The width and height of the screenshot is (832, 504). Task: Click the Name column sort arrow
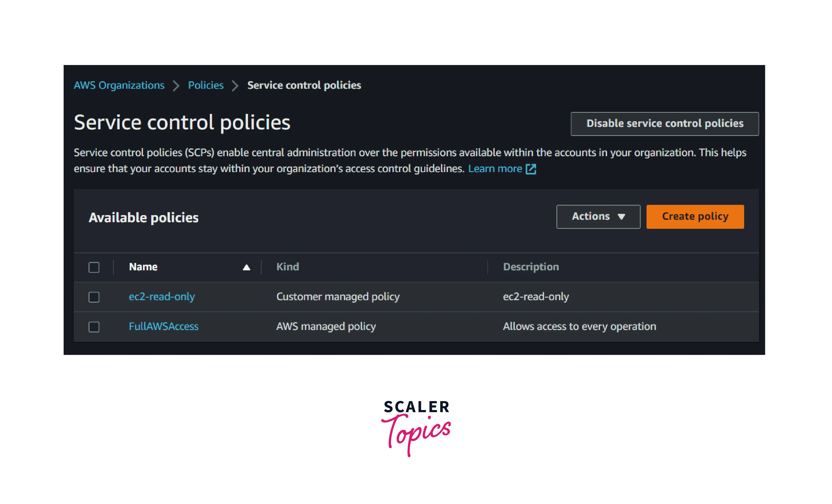(246, 267)
